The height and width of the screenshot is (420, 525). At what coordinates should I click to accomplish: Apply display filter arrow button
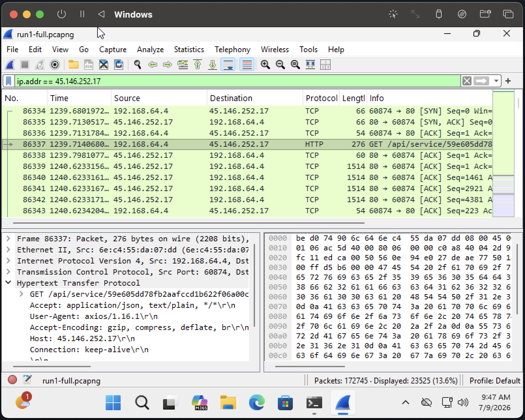[x=482, y=81]
